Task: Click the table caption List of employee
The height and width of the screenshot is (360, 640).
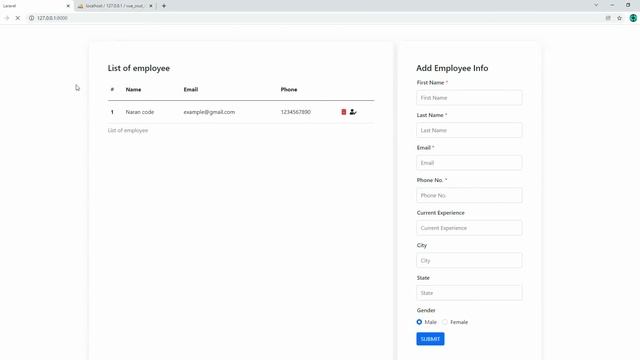Action: pyautogui.click(x=128, y=130)
